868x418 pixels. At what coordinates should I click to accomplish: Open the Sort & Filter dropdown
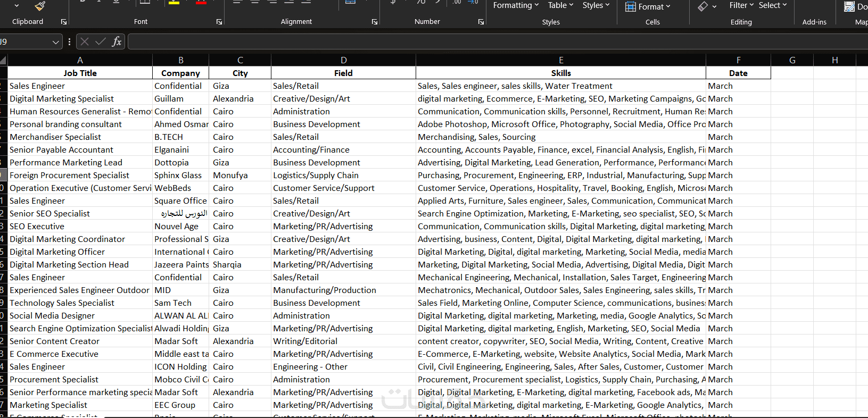[741, 5]
